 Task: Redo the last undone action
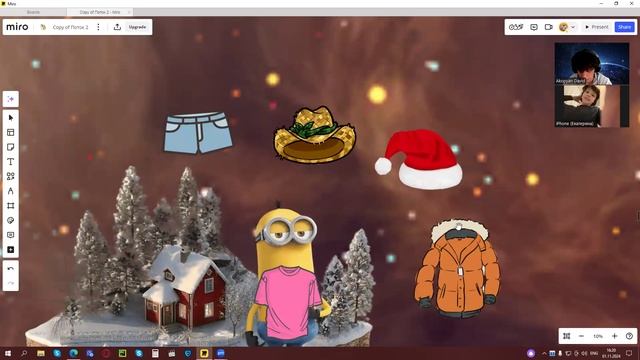pos(11,283)
